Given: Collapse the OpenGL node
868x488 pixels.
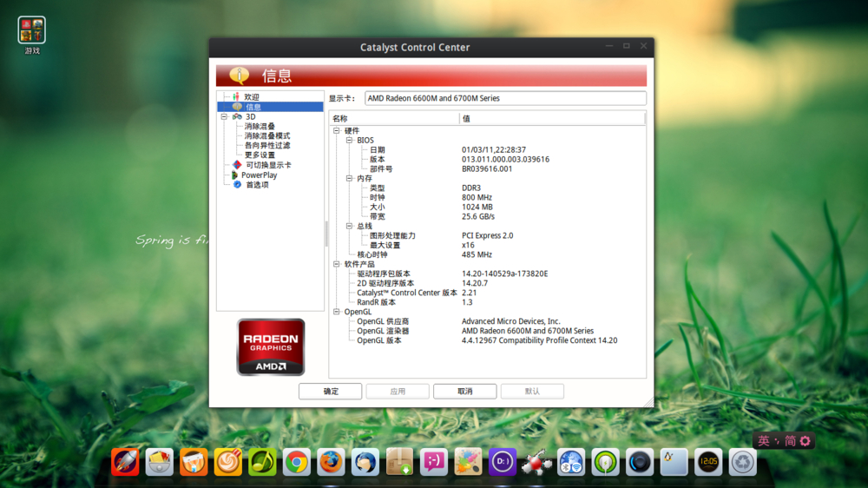Looking at the screenshot, I should tap(337, 312).
